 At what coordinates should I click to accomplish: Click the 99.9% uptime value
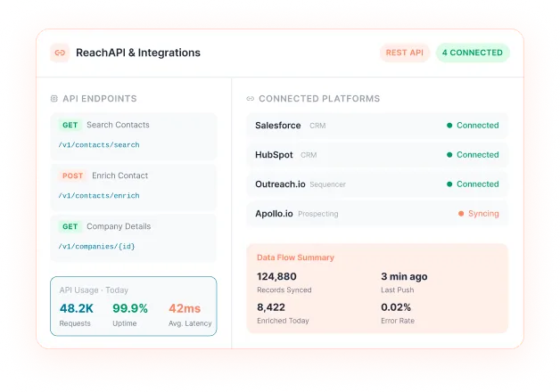(130, 308)
